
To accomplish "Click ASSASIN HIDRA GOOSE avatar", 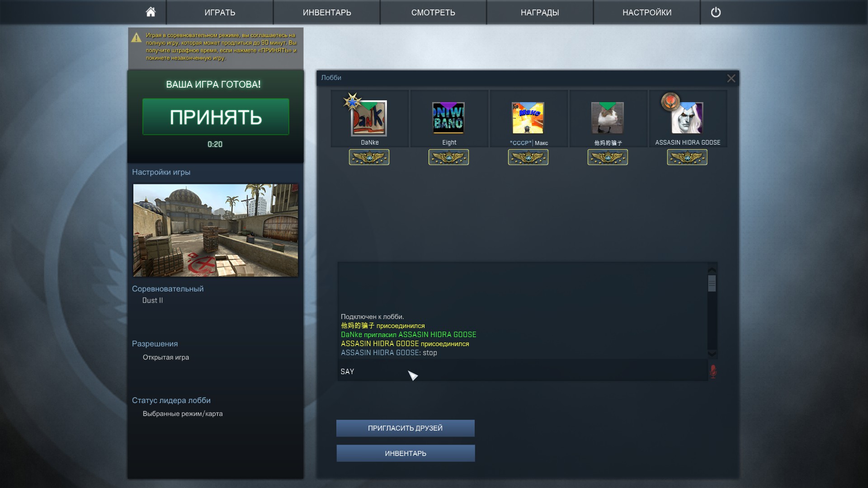I will (x=687, y=118).
